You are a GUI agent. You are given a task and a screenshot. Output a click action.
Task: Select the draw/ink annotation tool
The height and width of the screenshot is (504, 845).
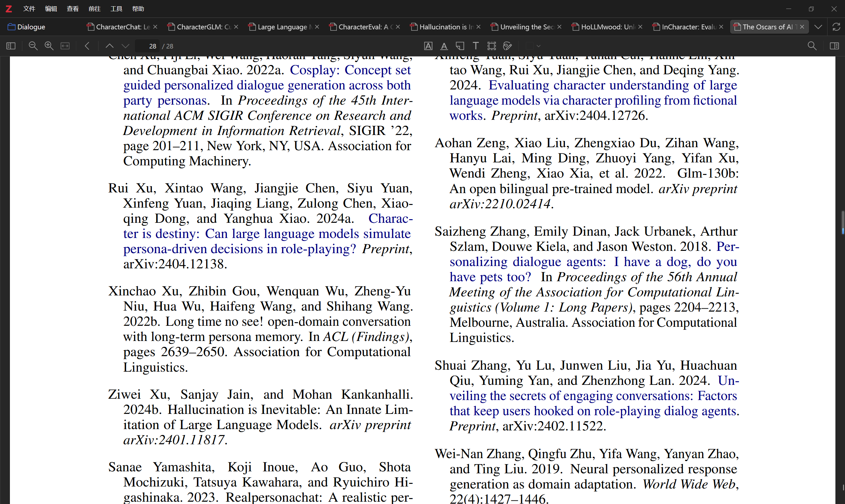(508, 46)
